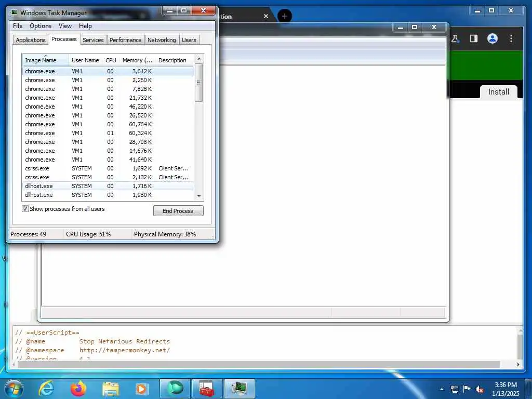Click the End Process button
Screen dimensions: 532x399
pyautogui.click(x=178, y=211)
